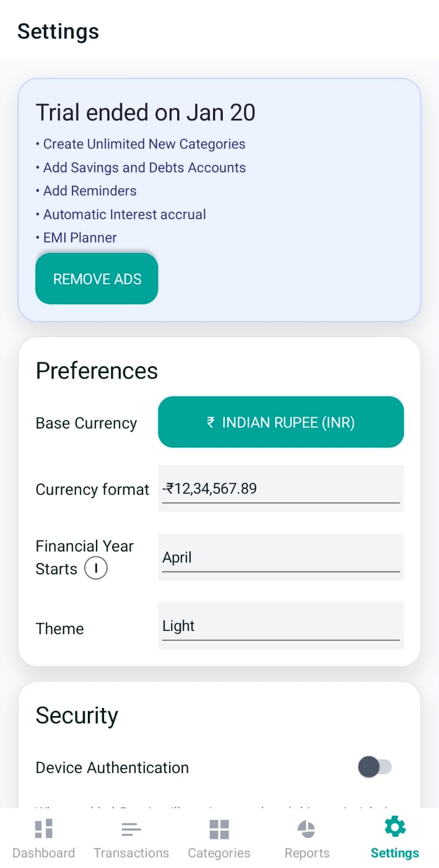Viewport: 439px width, 868px height.
Task: Tap the info icon next to Financial Year Starts
Action: point(95,568)
